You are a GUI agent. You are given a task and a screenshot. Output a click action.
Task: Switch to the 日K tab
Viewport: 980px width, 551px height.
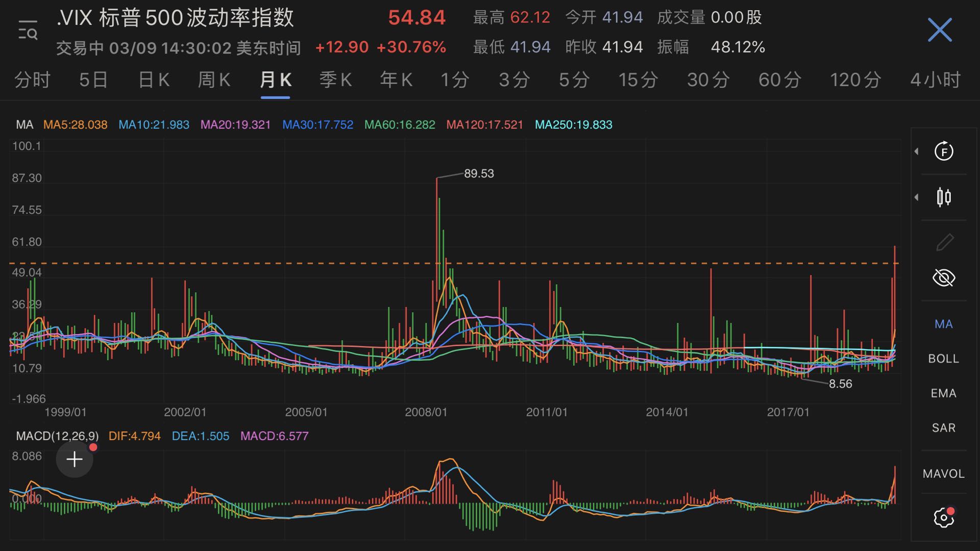(154, 80)
